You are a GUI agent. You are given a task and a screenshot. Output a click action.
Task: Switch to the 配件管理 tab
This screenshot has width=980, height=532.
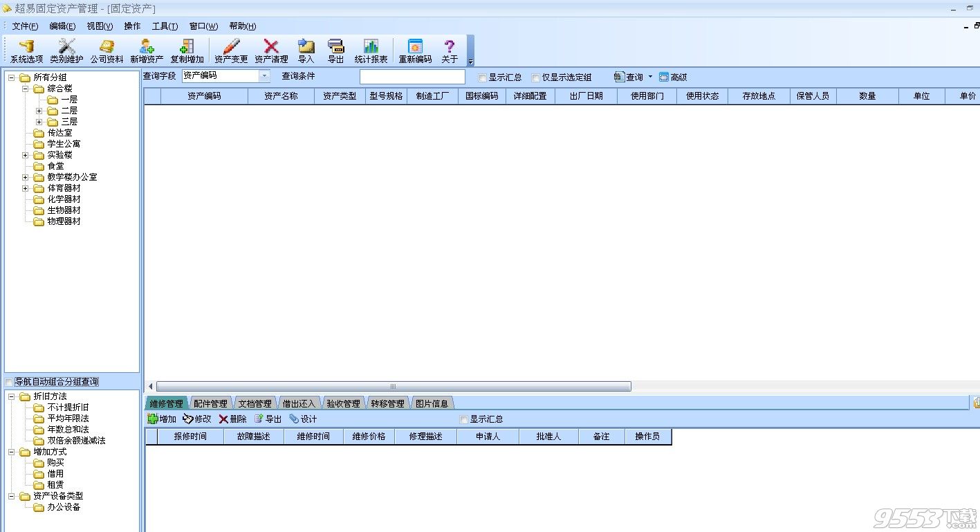tap(210, 403)
